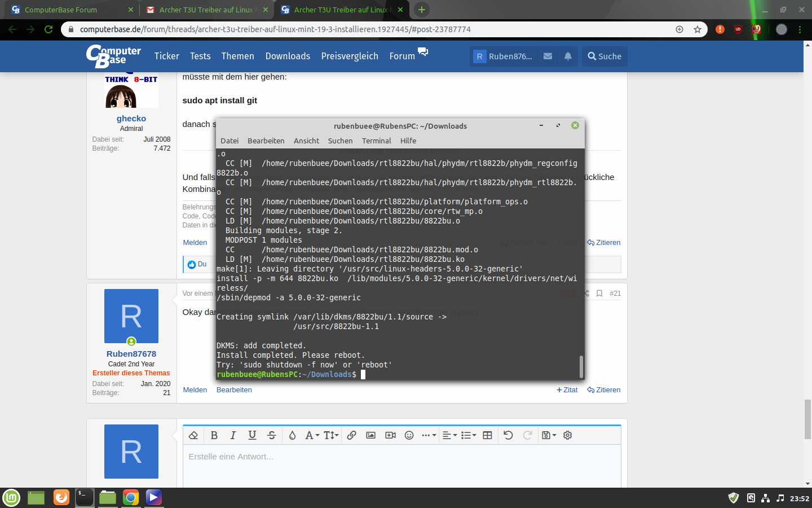The image size is (812, 508).
Task: Open the list type dropdown
Action: [x=469, y=435]
